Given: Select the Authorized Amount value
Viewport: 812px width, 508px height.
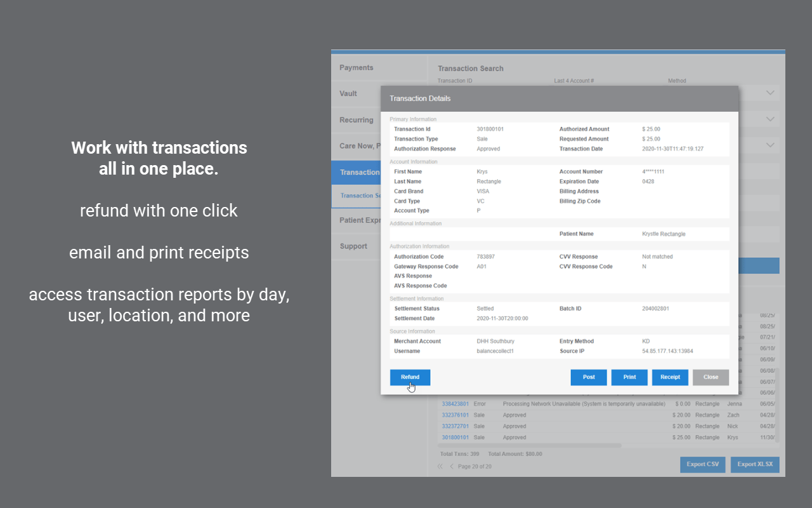Looking at the screenshot, I should (x=651, y=129).
